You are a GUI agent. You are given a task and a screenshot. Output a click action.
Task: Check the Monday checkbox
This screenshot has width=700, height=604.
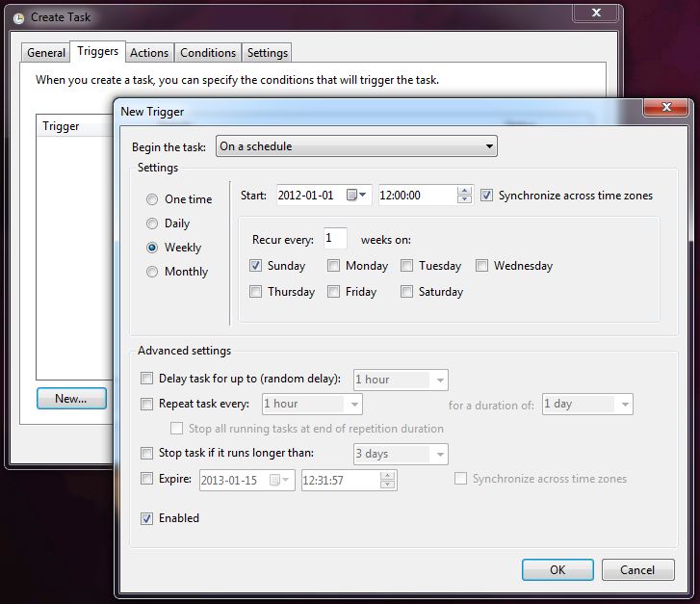click(333, 266)
